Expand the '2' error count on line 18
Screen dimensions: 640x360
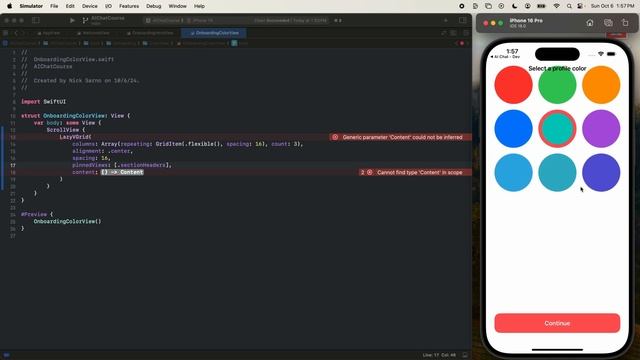[362, 172]
